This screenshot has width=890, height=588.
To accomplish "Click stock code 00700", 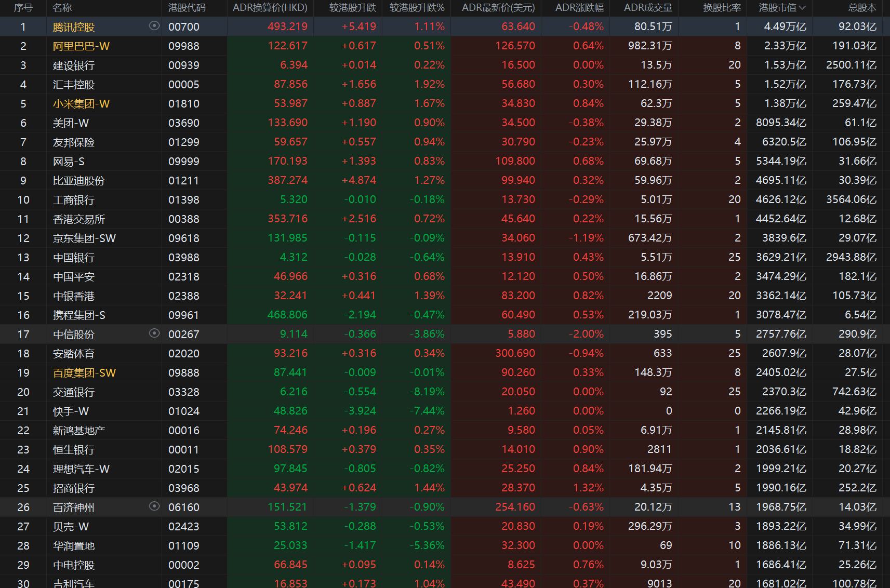I will (x=184, y=27).
